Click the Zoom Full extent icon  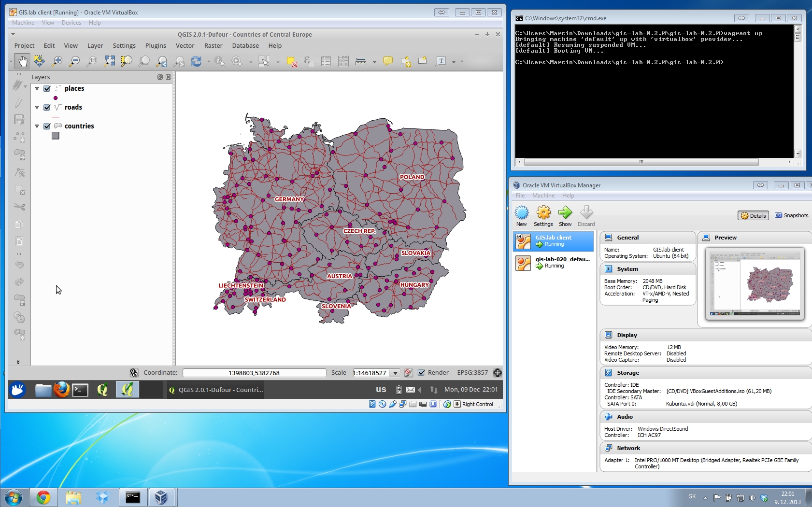point(110,61)
